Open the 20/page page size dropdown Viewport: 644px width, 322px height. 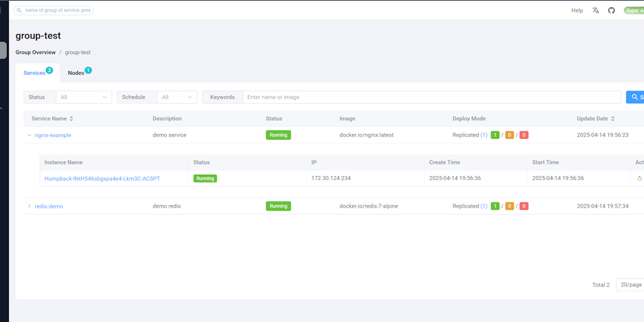[x=630, y=285]
